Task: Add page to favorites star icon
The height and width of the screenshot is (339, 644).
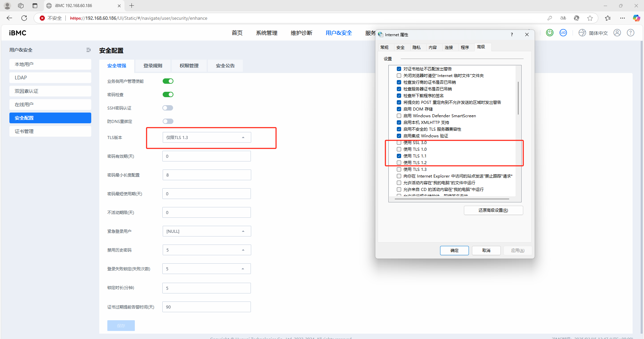Action: 590,18
